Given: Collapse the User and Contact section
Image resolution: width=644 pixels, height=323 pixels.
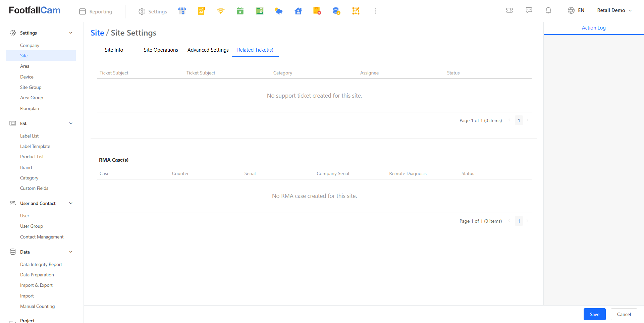Looking at the screenshot, I should pos(71,203).
